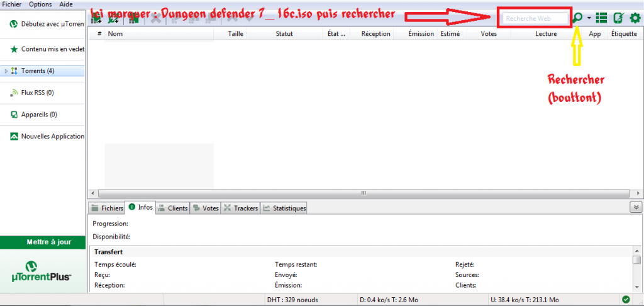Switch to the Votes tab
This screenshot has width=644, height=306.
click(206, 208)
